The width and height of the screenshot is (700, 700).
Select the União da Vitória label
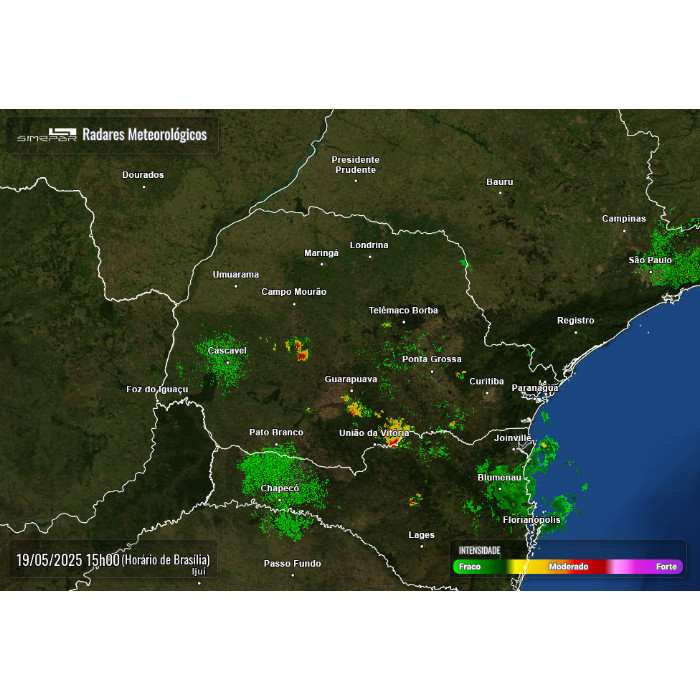374,433
